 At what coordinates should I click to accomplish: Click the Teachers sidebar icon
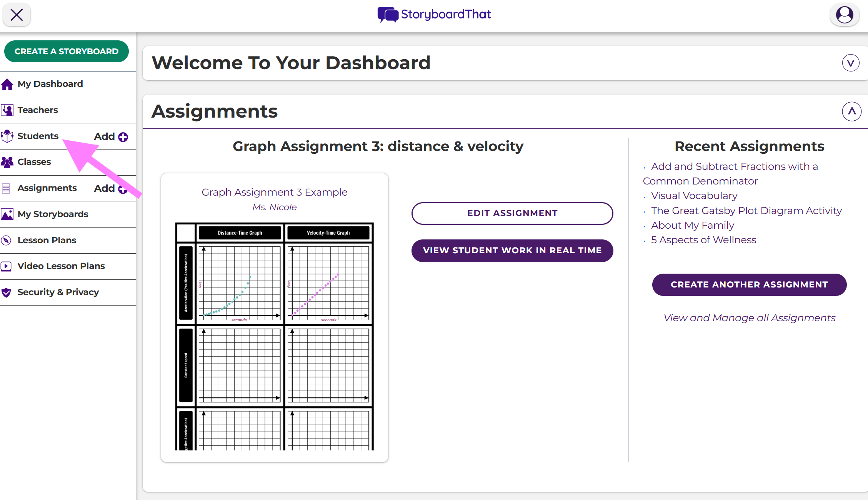point(7,110)
